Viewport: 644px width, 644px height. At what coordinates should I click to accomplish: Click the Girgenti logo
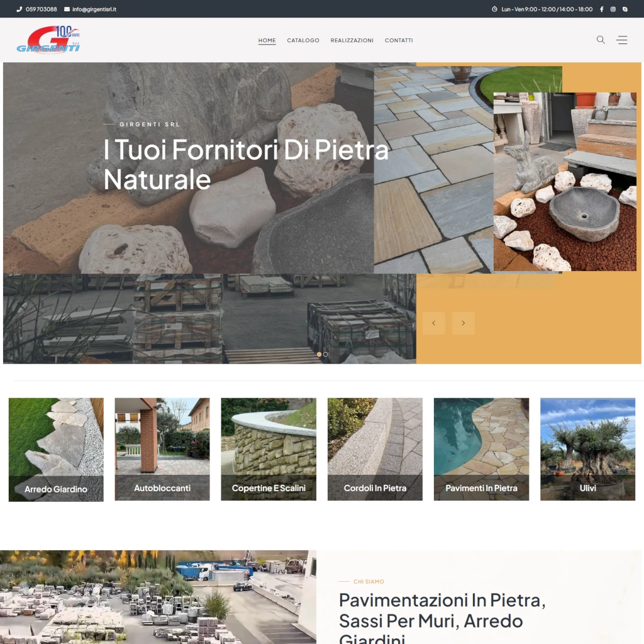(x=48, y=40)
